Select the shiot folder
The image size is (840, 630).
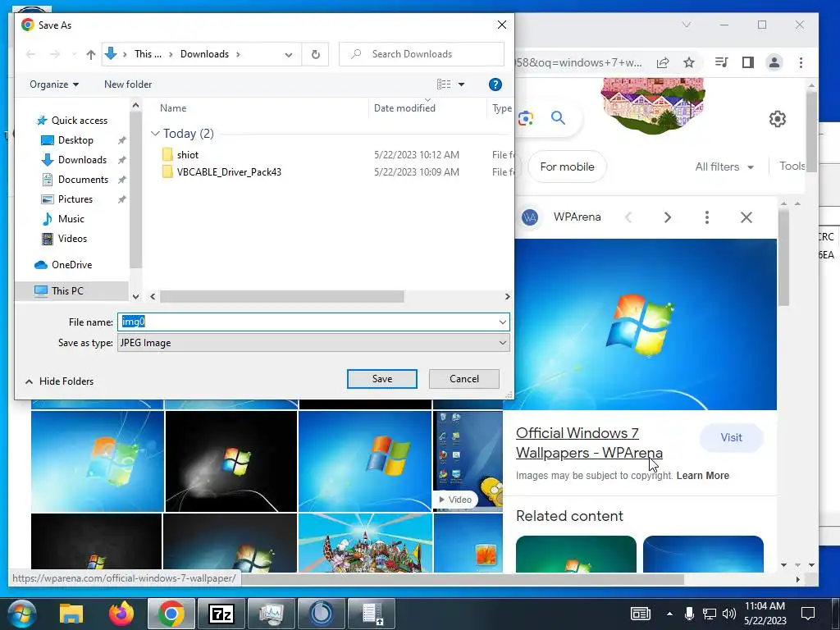coord(188,155)
